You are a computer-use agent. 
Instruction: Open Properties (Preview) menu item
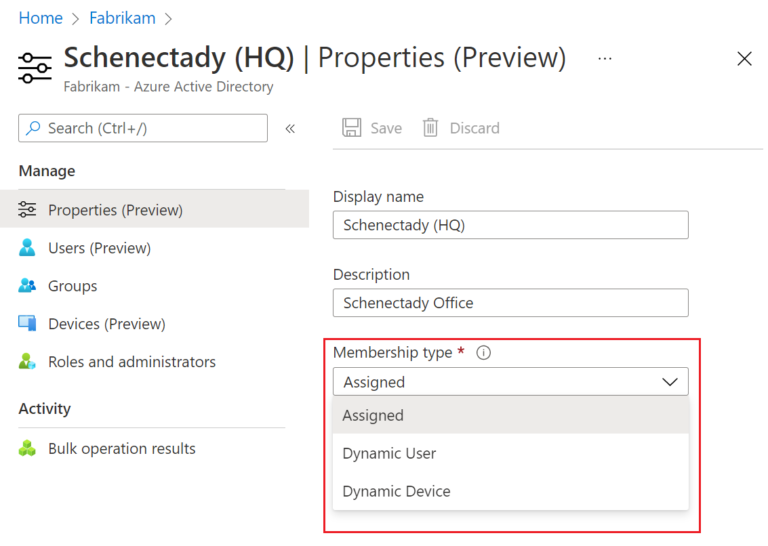115,210
